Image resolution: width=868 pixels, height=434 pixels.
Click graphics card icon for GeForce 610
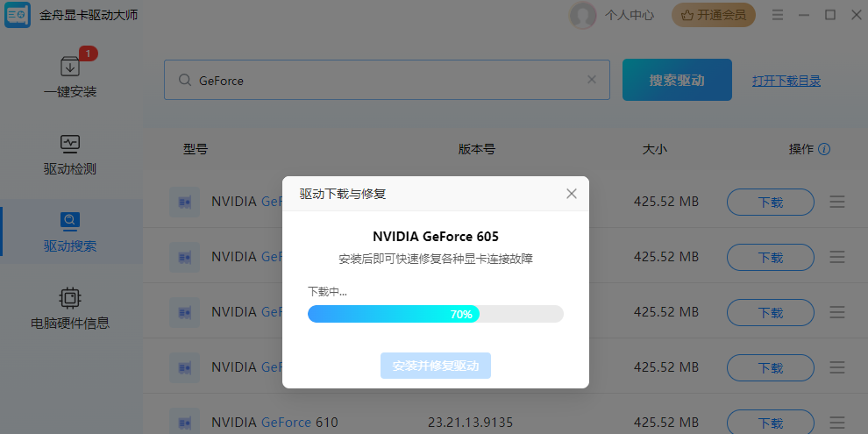(x=184, y=422)
